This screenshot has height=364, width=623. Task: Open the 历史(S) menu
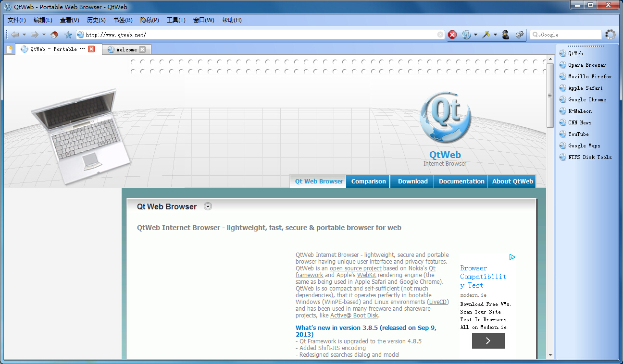(96, 20)
